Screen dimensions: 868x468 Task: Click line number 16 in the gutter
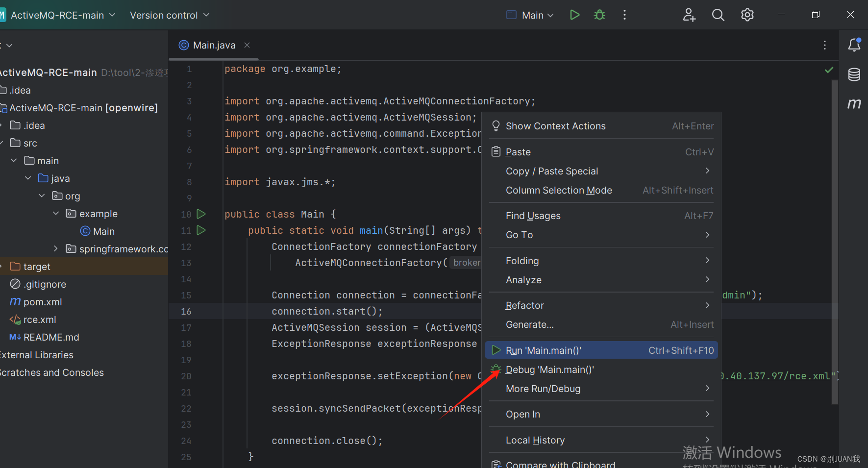pyautogui.click(x=186, y=311)
